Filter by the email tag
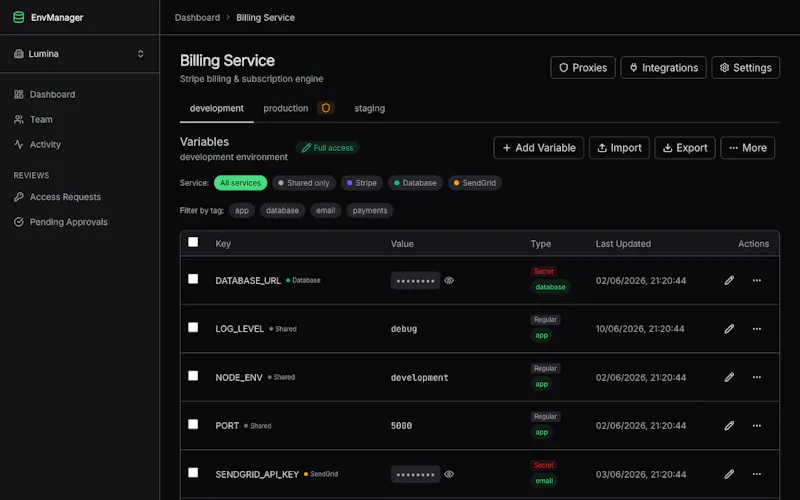The height and width of the screenshot is (500, 800). tap(326, 210)
